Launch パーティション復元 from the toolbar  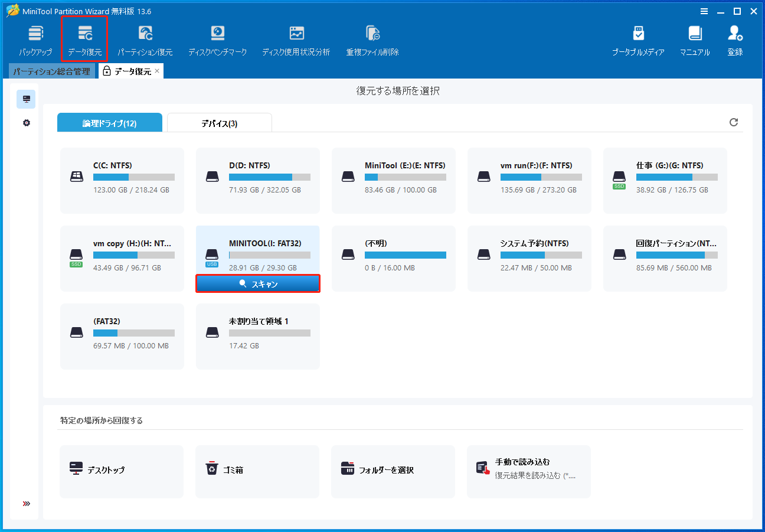point(145,40)
